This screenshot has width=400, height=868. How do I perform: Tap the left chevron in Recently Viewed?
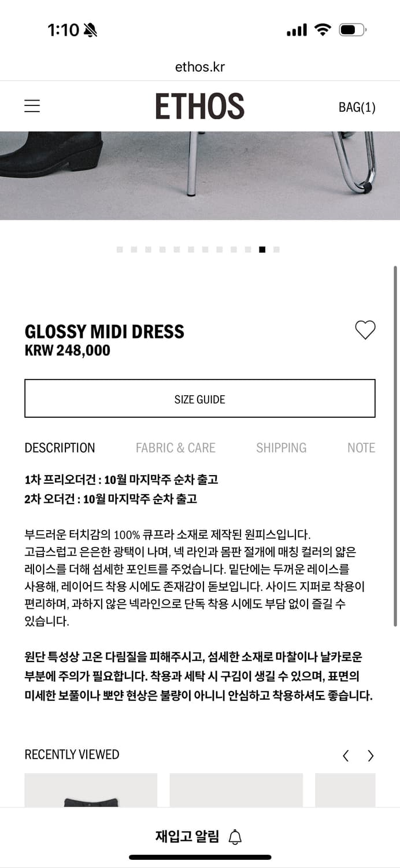pos(346,755)
